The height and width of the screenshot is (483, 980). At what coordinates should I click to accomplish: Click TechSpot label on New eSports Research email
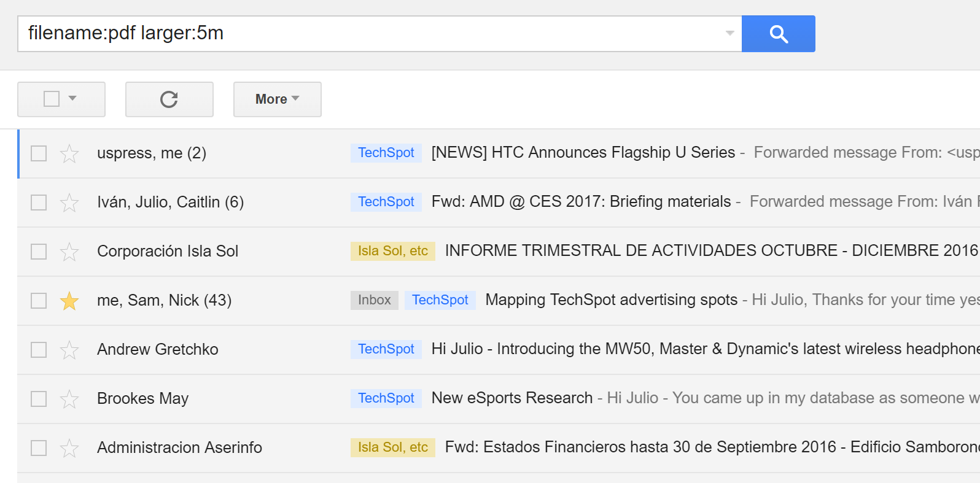386,398
